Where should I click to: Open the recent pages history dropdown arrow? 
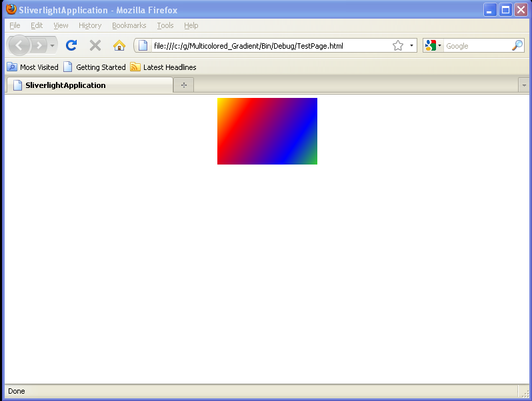(x=52, y=45)
